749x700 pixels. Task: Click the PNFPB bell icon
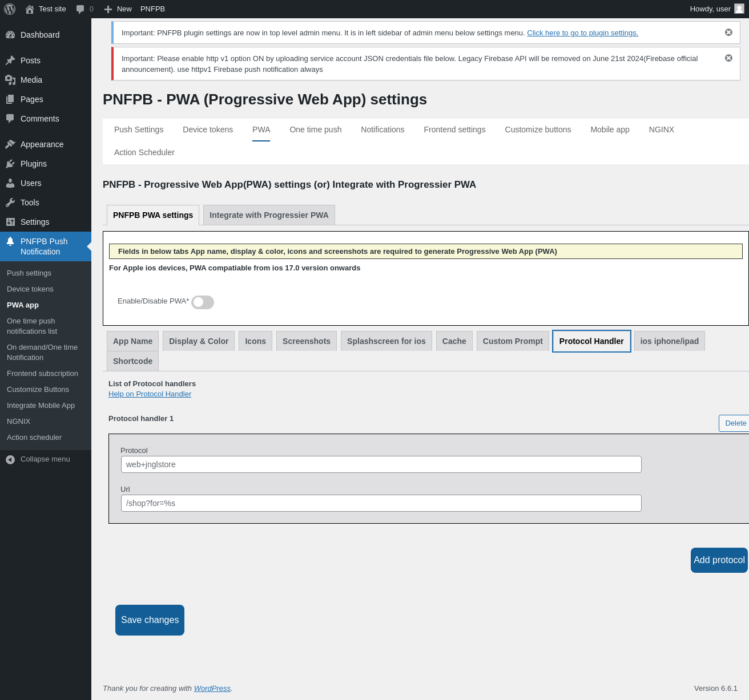(x=10, y=241)
